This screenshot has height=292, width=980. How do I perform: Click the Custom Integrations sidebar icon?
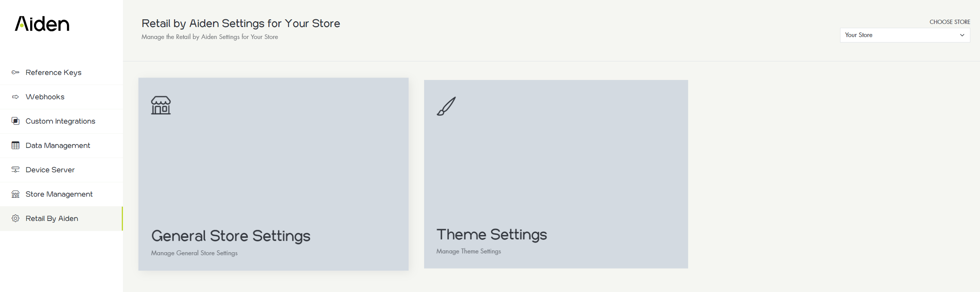[15, 121]
